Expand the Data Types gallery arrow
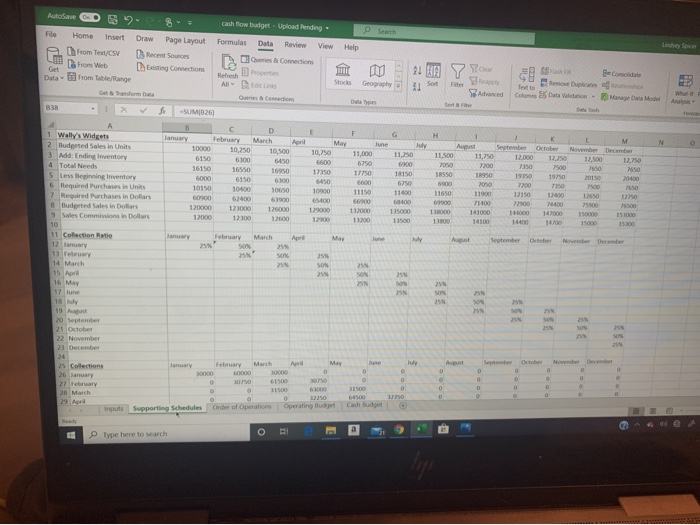Viewport: 700px width, 525px height. click(x=398, y=85)
